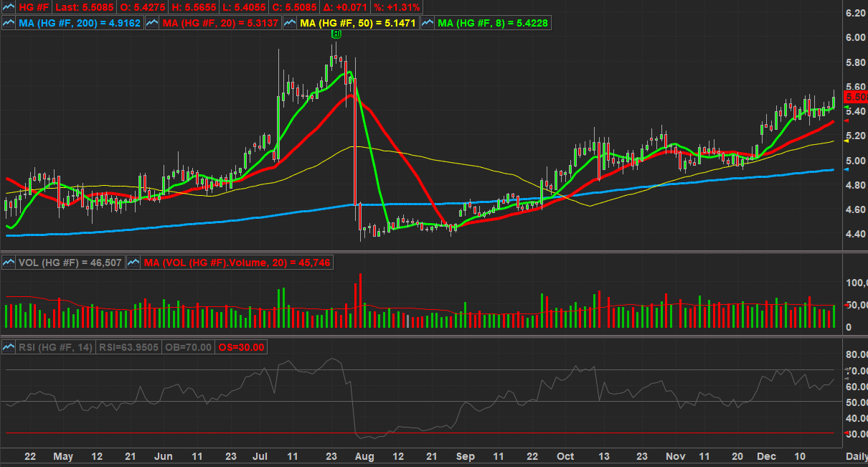Open the RSI (HG #F, 14) label
This screenshot has height=467, width=868.
tap(56, 347)
